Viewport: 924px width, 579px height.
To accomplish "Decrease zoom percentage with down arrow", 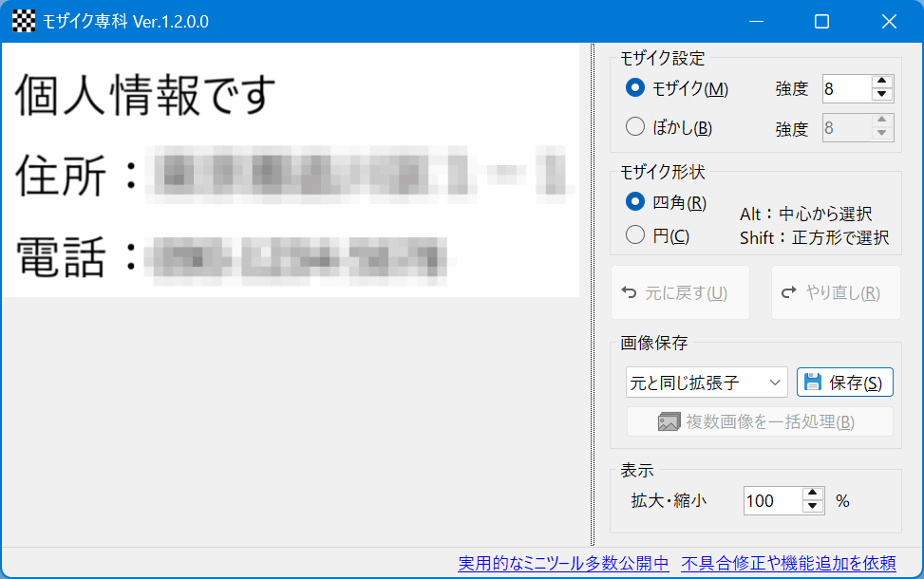I will tap(812, 507).
